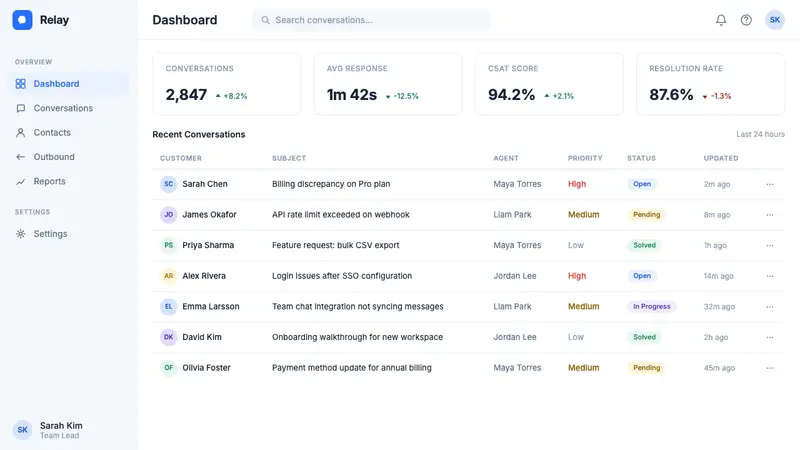
Task: Open 'API rate limit exceeded on webhook'
Action: coord(341,215)
